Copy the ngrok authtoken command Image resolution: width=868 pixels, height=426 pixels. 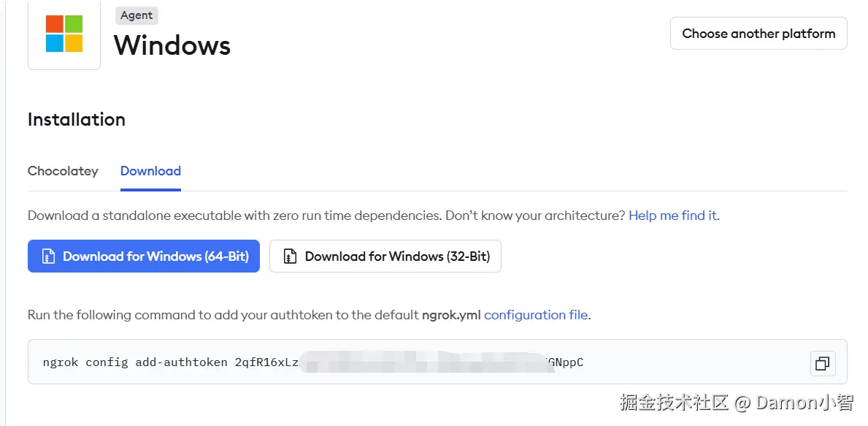823,363
